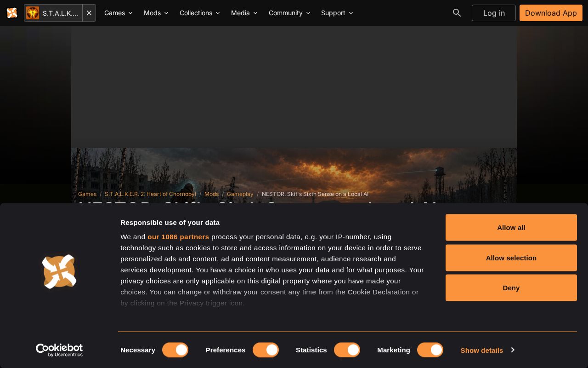Viewport: 588px width, 368px height.
Task: Click the Nexus Mods logo in cookie banner
Action: [x=59, y=271]
